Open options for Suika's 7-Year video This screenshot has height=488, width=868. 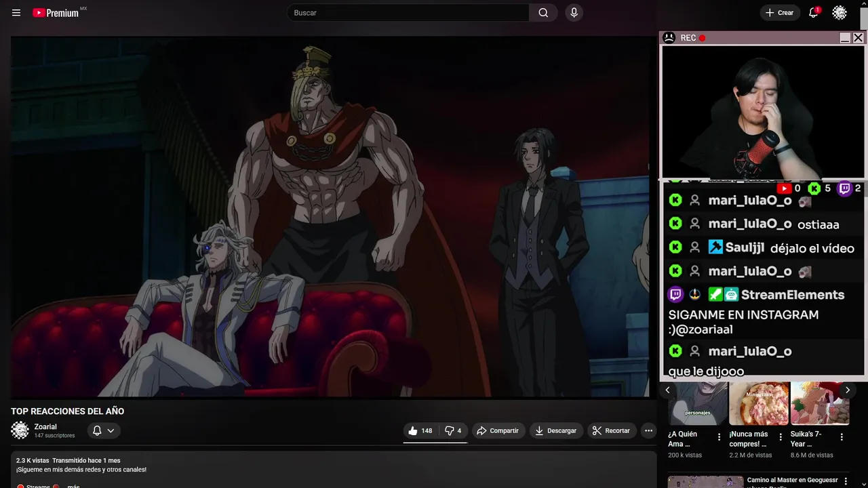coord(842,438)
